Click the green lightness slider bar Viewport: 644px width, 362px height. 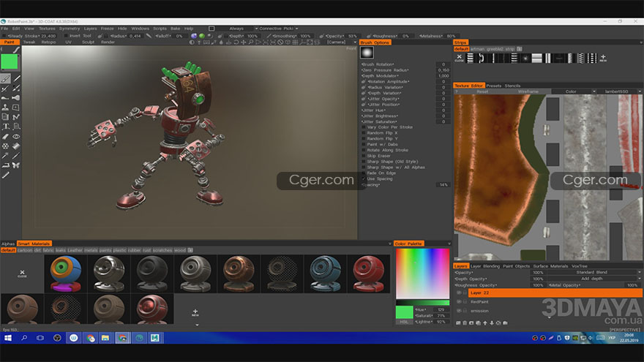coord(422,303)
